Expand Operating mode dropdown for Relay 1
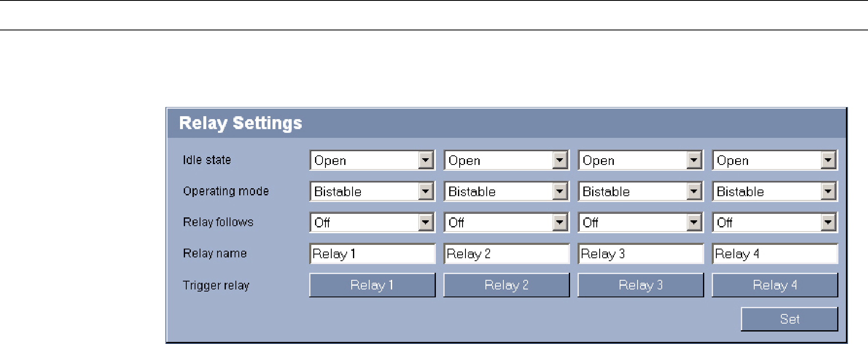 [x=372, y=191]
